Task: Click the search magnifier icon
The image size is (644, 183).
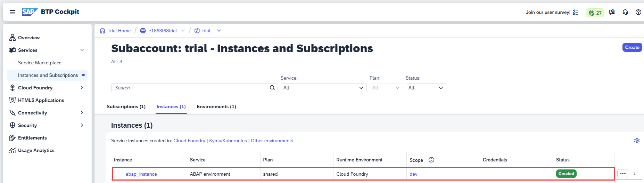Action: tap(272, 88)
